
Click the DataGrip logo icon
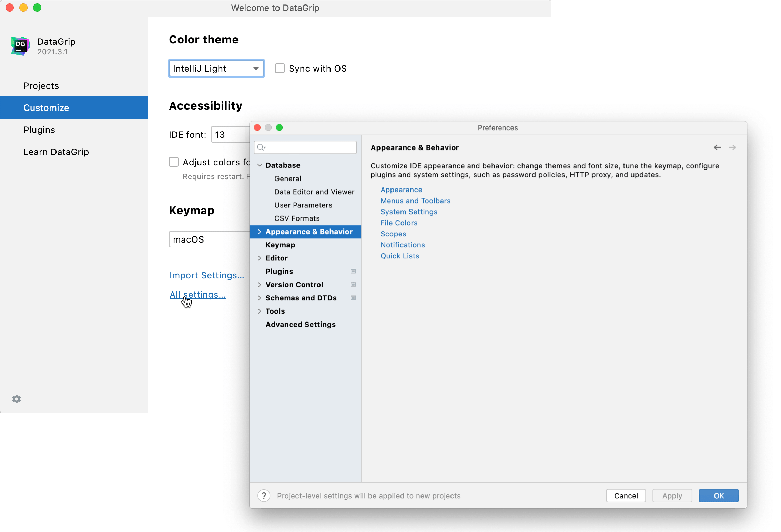coord(21,46)
